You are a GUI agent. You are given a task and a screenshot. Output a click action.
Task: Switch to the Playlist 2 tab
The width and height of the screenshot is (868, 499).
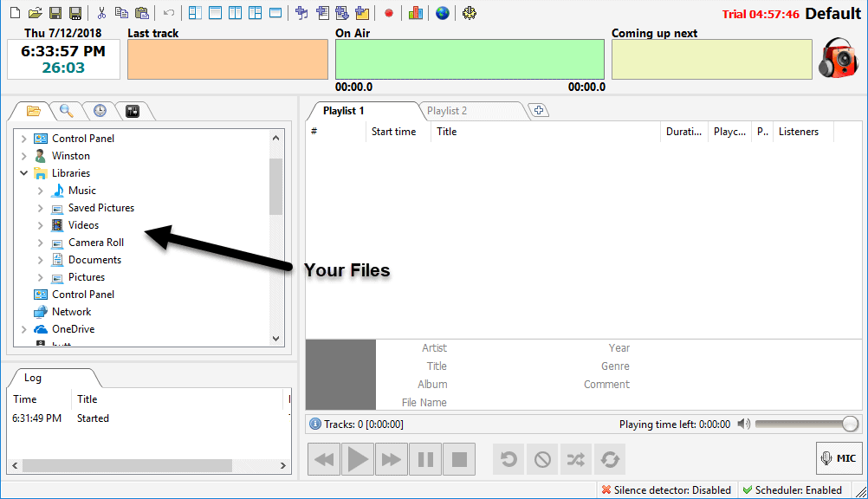click(447, 111)
